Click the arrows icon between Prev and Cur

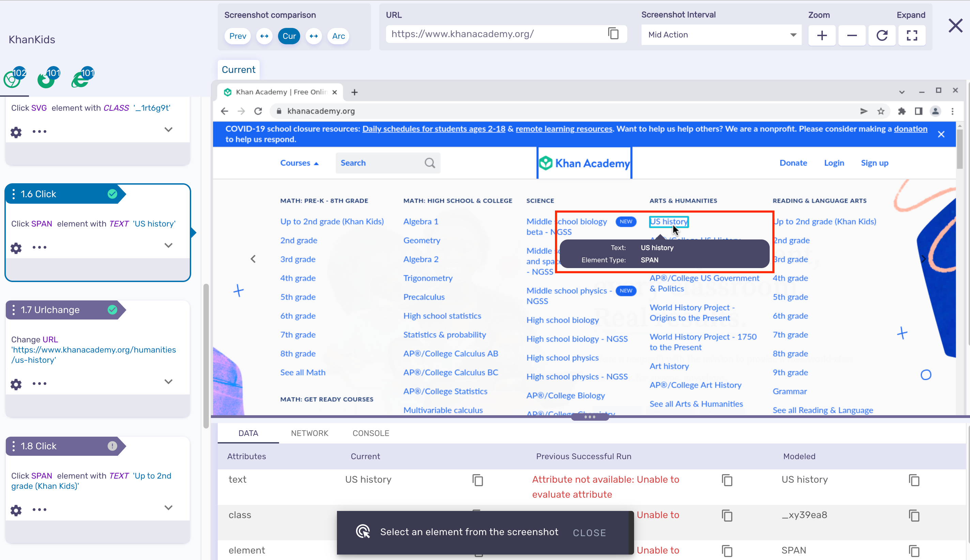pos(264,36)
